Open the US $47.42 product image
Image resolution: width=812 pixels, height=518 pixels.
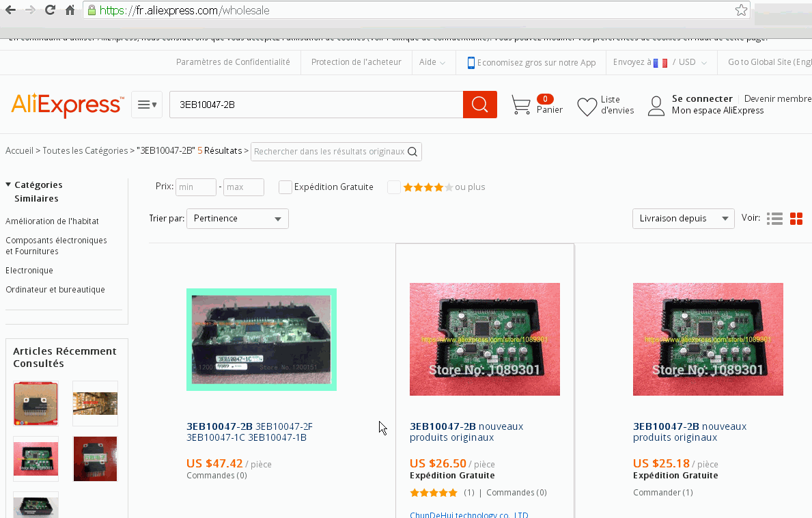point(262,339)
